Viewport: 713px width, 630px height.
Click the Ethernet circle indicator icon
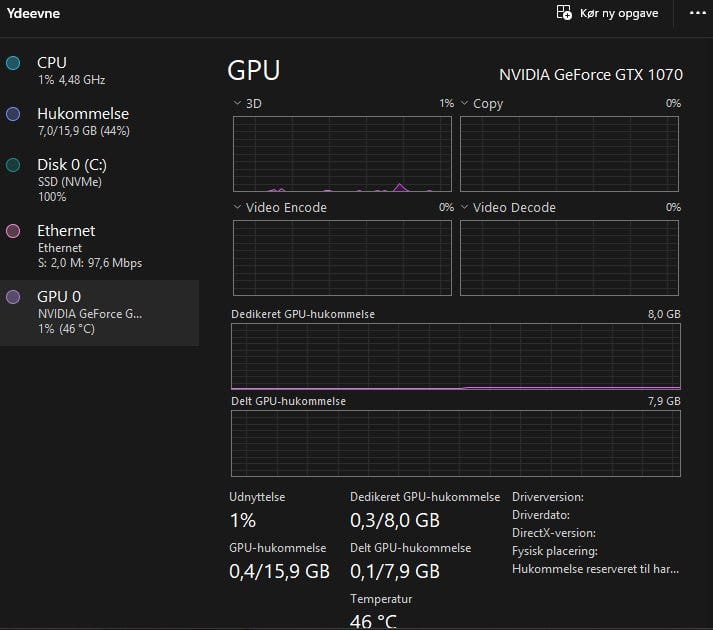(x=13, y=231)
